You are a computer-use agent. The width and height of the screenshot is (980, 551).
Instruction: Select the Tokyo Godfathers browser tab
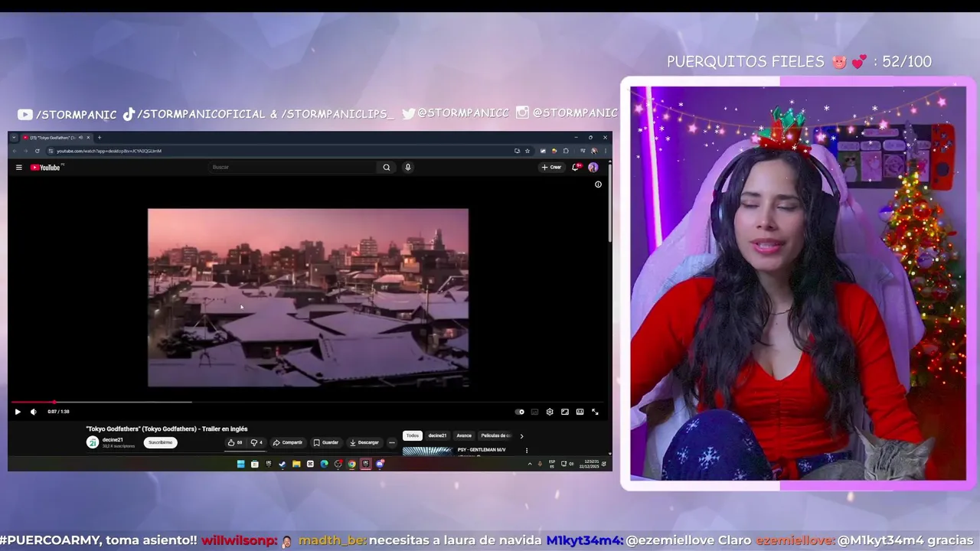coord(55,138)
